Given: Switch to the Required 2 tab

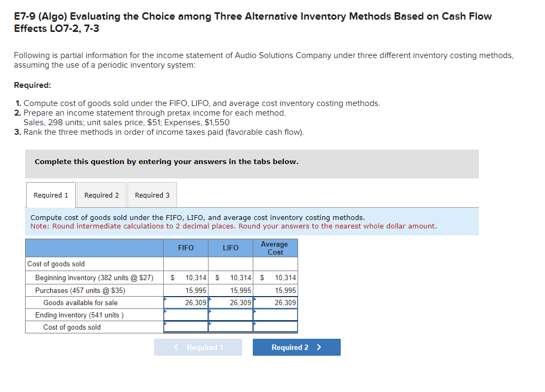Looking at the screenshot, I should point(101,194).
